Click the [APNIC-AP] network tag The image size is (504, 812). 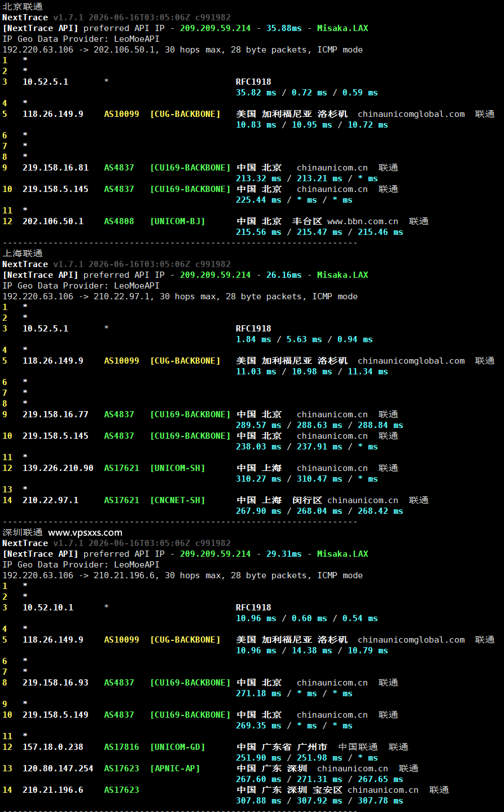[x=175, y=769]
